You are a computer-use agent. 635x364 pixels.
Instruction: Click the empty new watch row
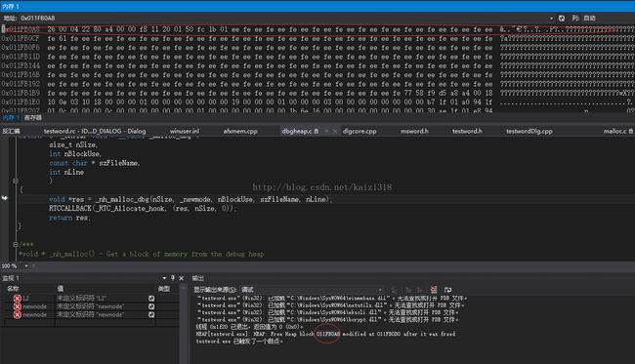tap(91, 323)
